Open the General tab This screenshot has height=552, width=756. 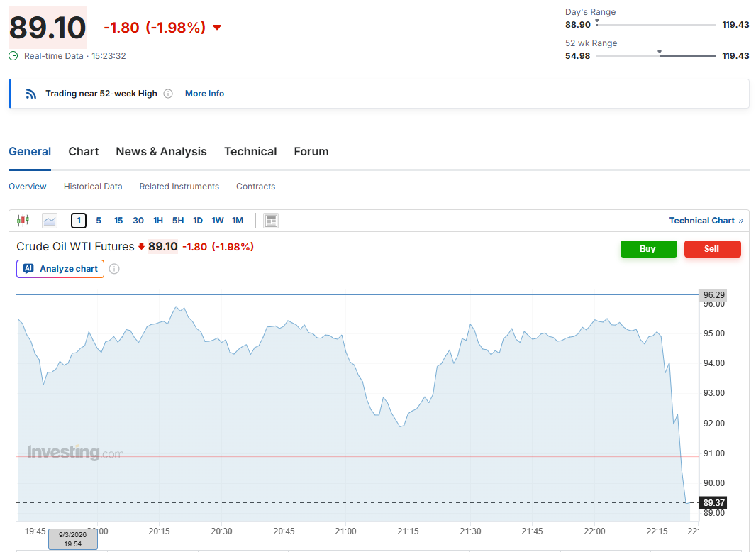pos(30,152)
